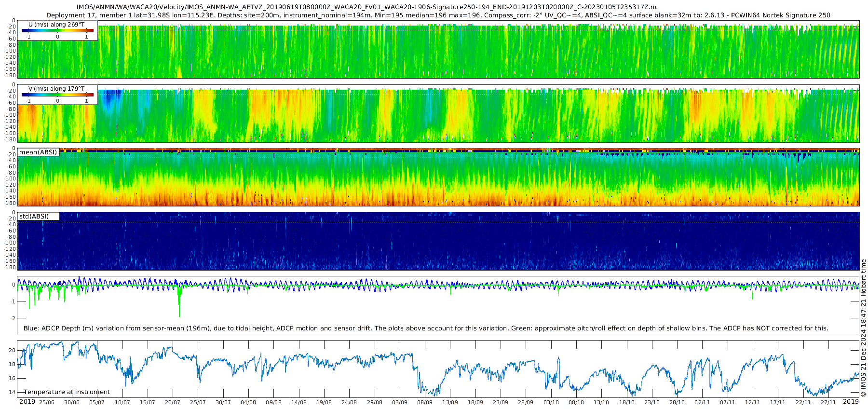Click the 20/07 date tick
The height and width of the screenshot is (410, 868).
tap(173, 402)
